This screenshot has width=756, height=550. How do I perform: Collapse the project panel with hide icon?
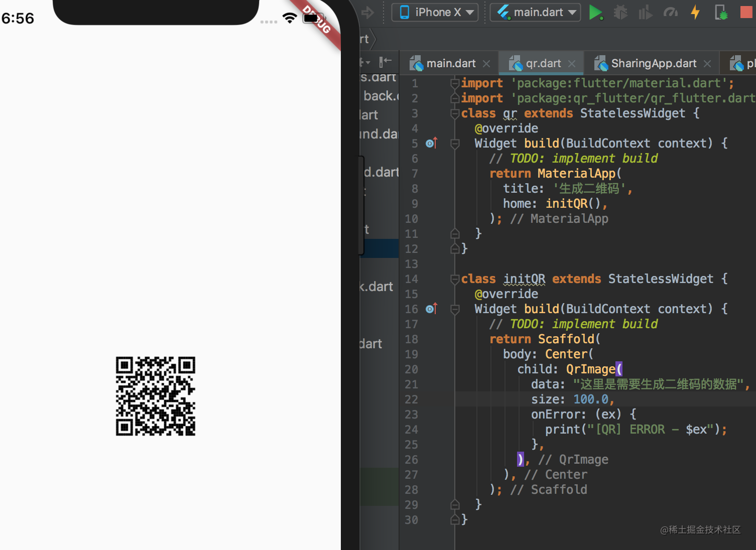(386, 62)
